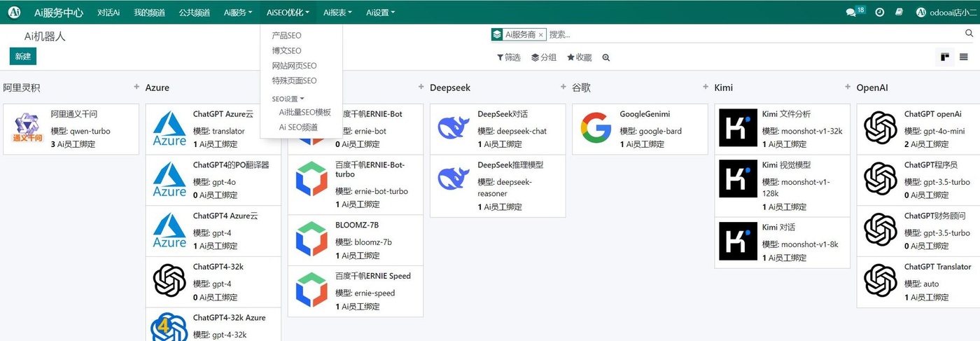Click the '模型: gpt-4o-mini' text
The image size is (980, 341).
pyautogui.click(x=934, y=131)
